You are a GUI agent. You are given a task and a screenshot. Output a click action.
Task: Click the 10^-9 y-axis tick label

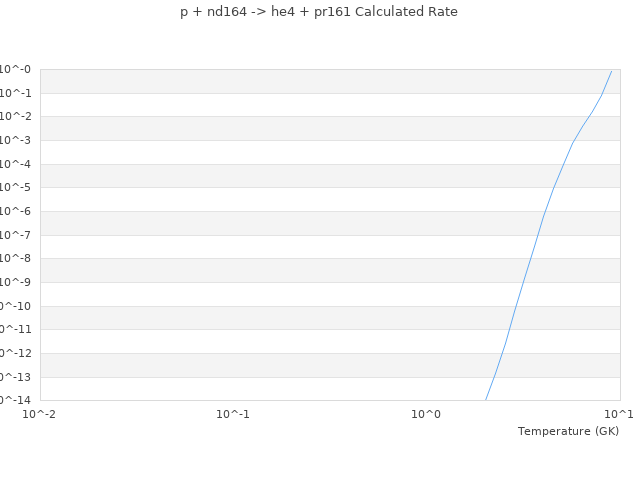[x=15, y=282]
